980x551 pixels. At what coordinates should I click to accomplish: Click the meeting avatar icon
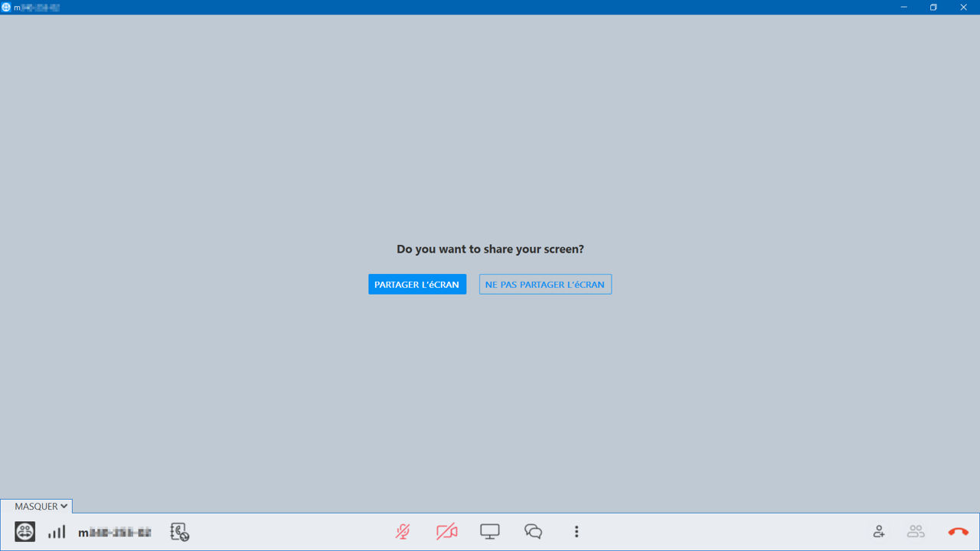point(25,531)
